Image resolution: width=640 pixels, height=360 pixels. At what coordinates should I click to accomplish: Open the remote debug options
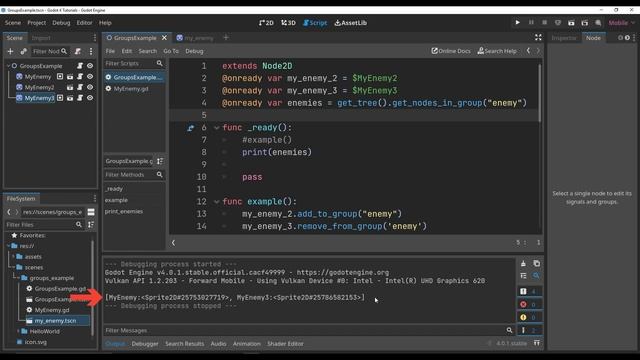click(558, 22)
